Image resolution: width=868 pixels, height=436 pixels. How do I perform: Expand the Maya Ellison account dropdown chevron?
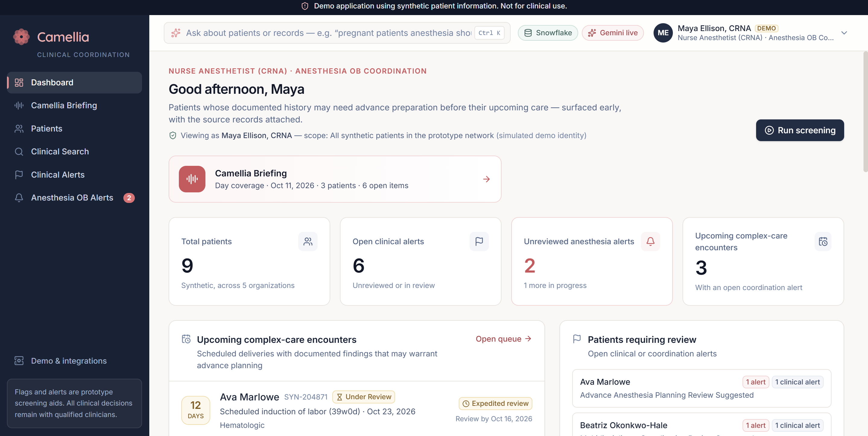tap(844, 33)
